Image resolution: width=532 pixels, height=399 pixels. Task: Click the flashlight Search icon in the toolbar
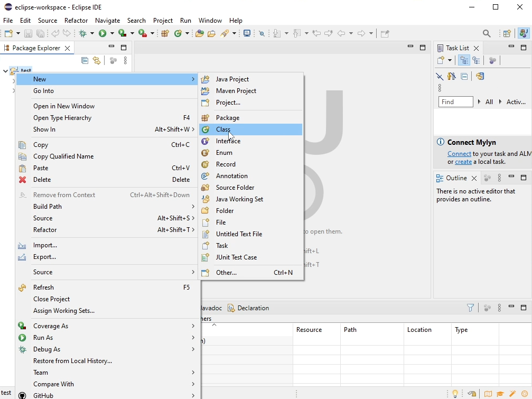[x=225, y=33]
